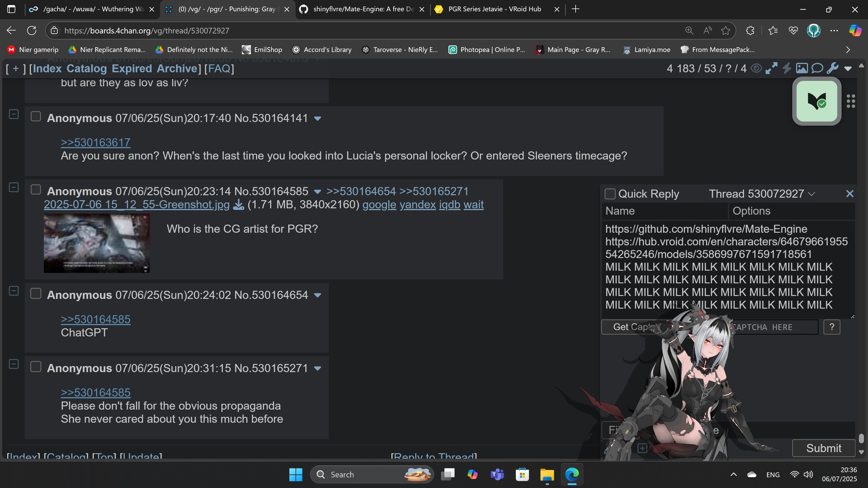Open Microsoft Teams in taskbar
868x488 pixels.
point(497,474)
